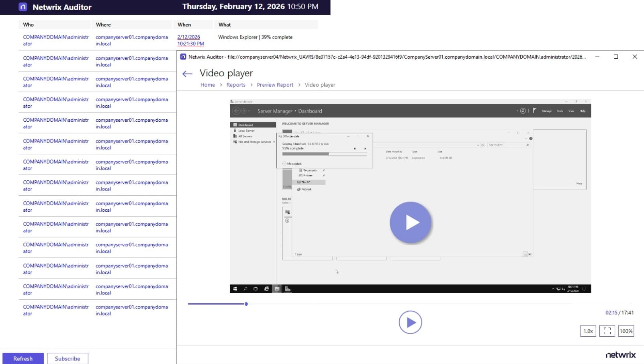This screenshot has height=364, width=644.
Task: Minimize the video player window
Action: 597,57
